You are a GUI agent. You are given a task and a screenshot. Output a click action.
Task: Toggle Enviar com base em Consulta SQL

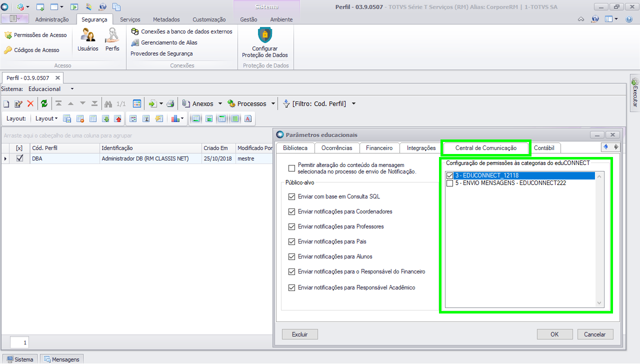coord(292,196)
